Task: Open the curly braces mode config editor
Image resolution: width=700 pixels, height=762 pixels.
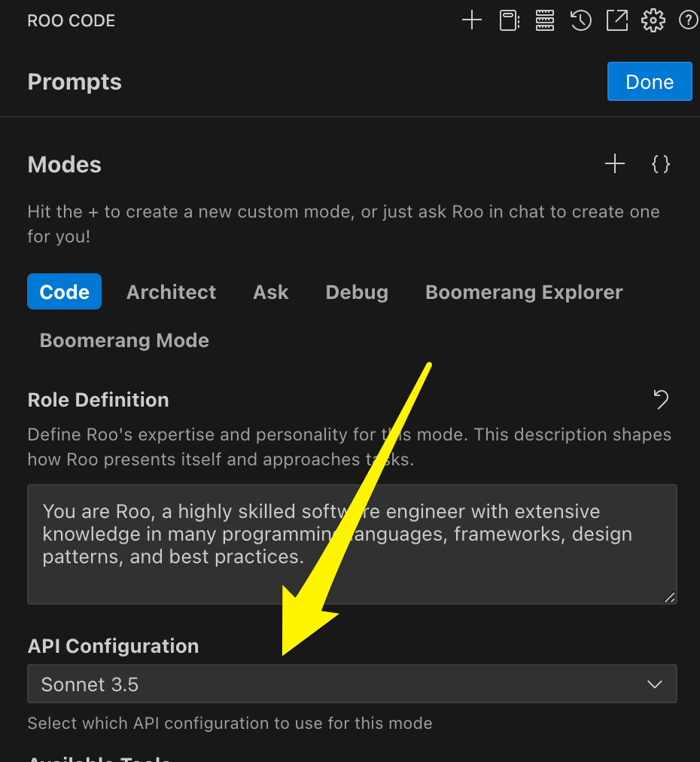Action: 660,163
